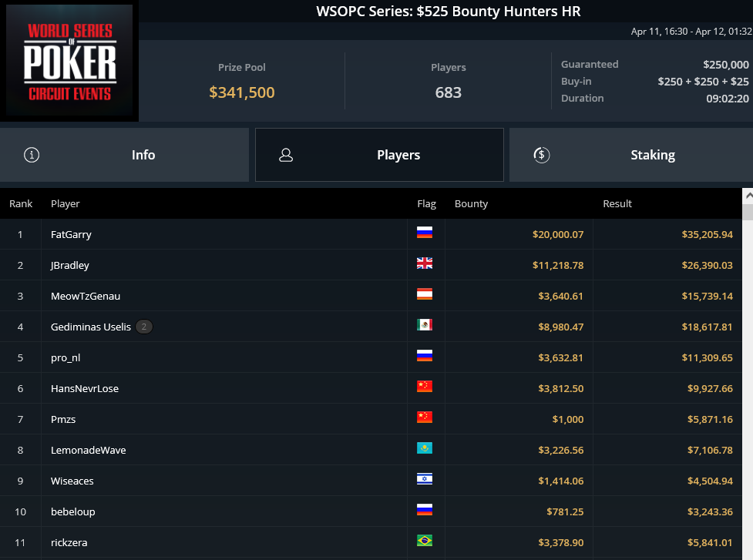Click the Rank column header

coord(21,203)
